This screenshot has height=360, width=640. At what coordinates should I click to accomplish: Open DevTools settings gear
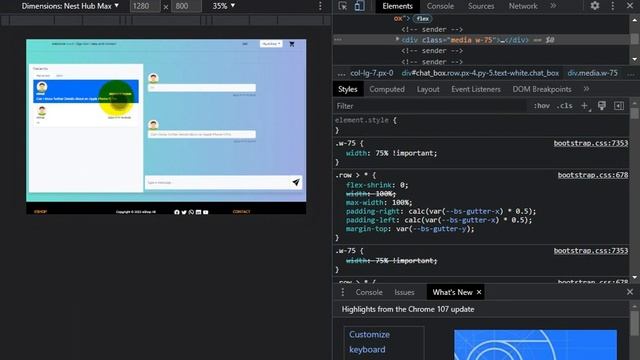click(x=595, y=6)
